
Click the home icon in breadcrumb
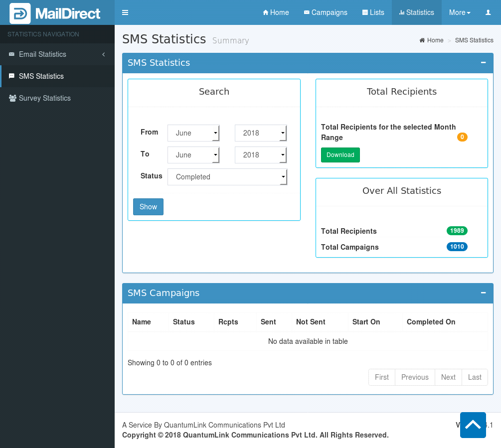pyautogui.click(x=422, y=40)
